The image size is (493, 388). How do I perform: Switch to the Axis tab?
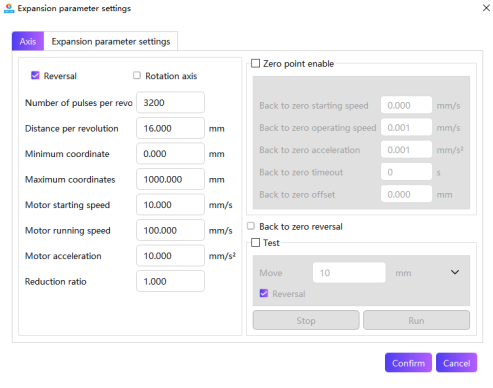click(x=28, y=41)
